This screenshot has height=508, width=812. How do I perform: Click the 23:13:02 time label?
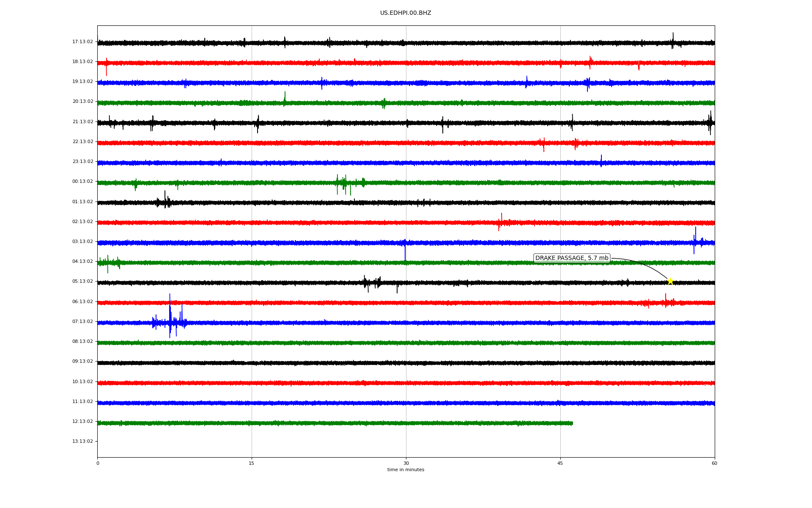[x=82, y=162]
